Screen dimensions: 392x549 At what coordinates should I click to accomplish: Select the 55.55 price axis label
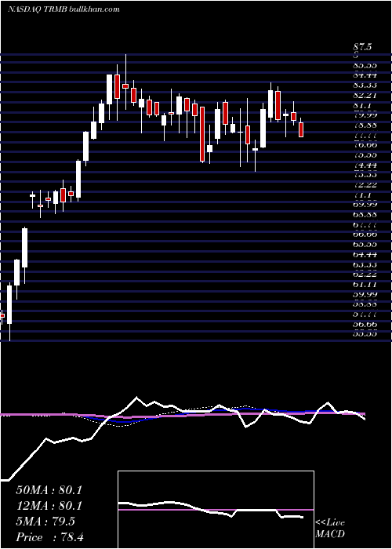point(365,333)
